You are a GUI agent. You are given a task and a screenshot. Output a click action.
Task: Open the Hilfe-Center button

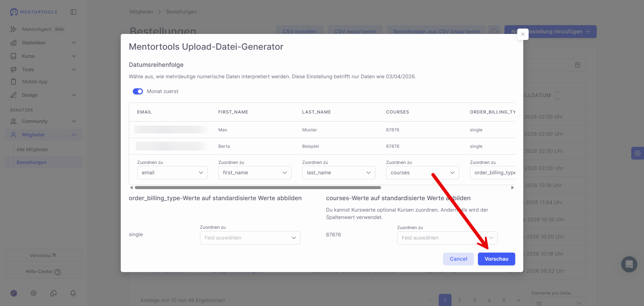click(x=43, y=272)
